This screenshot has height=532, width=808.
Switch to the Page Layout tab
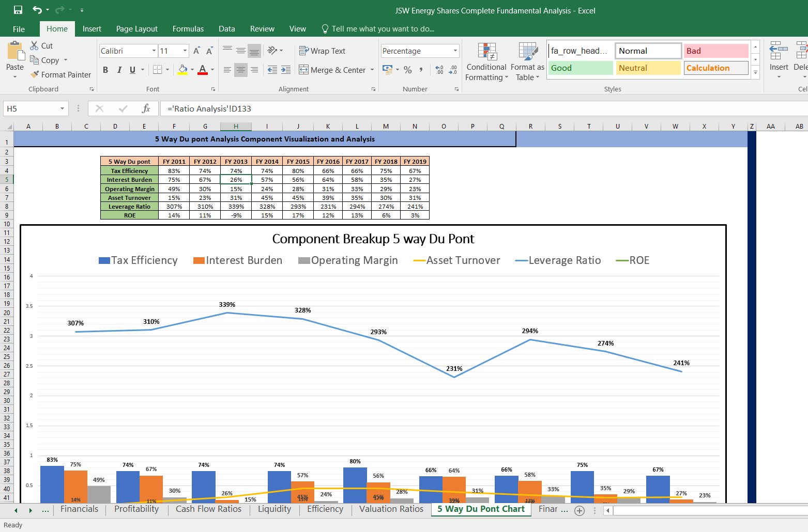tap(137, 29)
